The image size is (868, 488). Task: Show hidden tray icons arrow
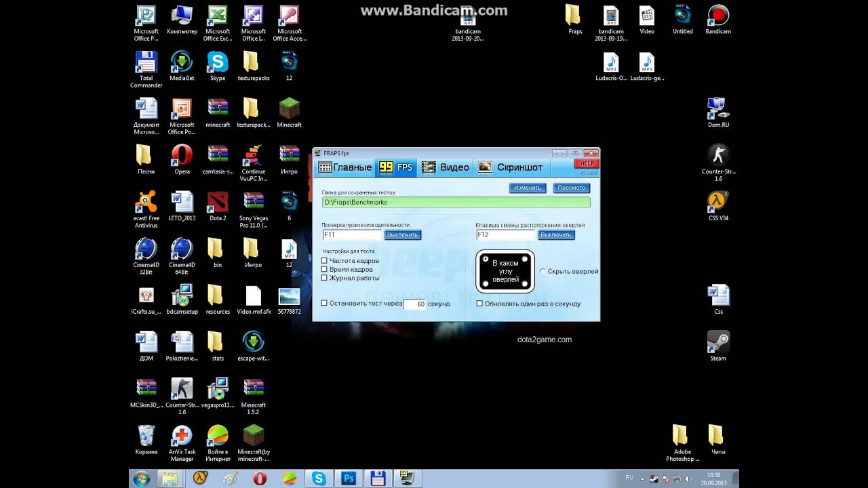click(x=642, y=479)
